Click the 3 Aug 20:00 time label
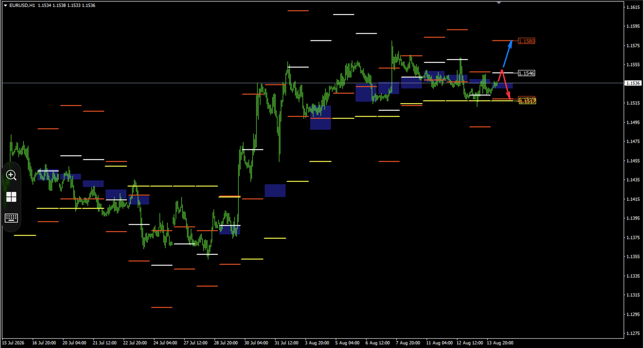 coord(317,343)
